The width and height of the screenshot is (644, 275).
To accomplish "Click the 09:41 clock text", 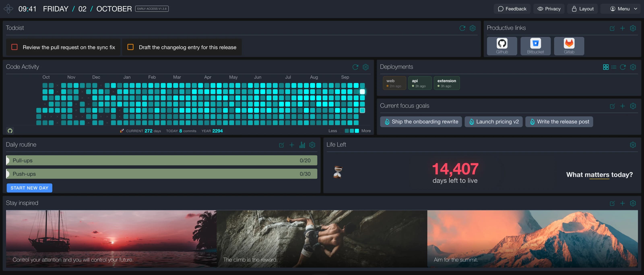I will (x=28, y=9).
